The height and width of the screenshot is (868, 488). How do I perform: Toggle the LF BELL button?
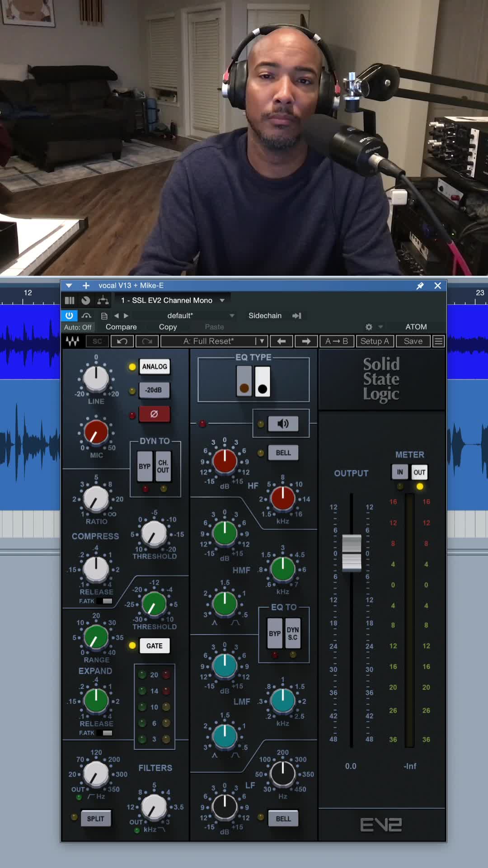(283, 819)
